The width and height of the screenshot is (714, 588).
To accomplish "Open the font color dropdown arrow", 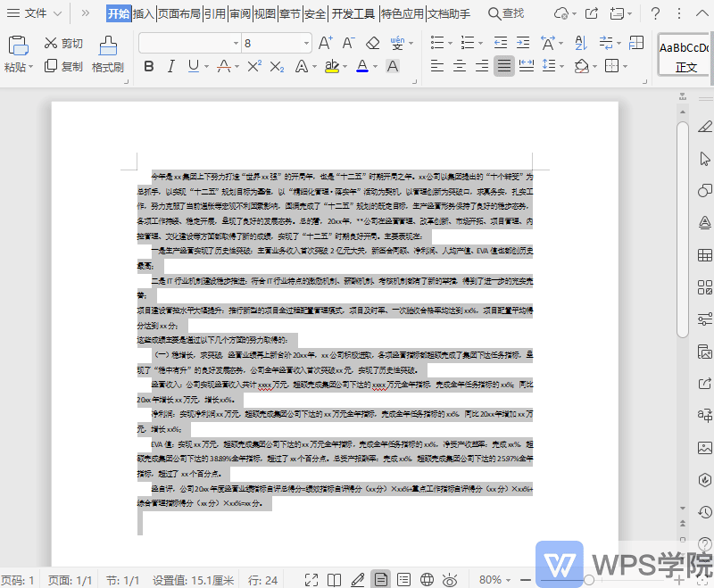I will (375, 67).
